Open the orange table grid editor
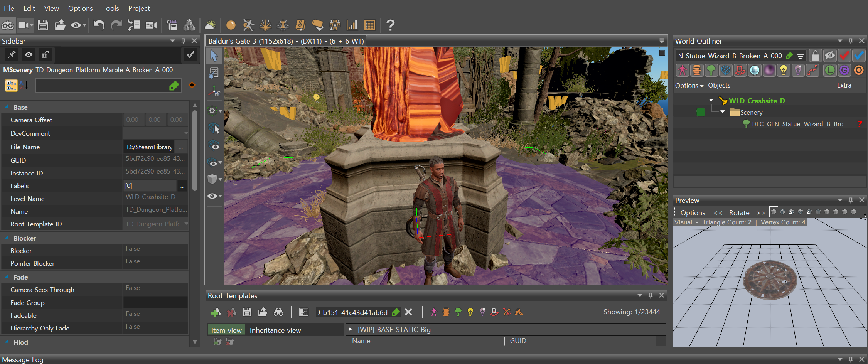The width and height of the screenshot is (868, 364). pyautogui.click(x=369, y=25)
